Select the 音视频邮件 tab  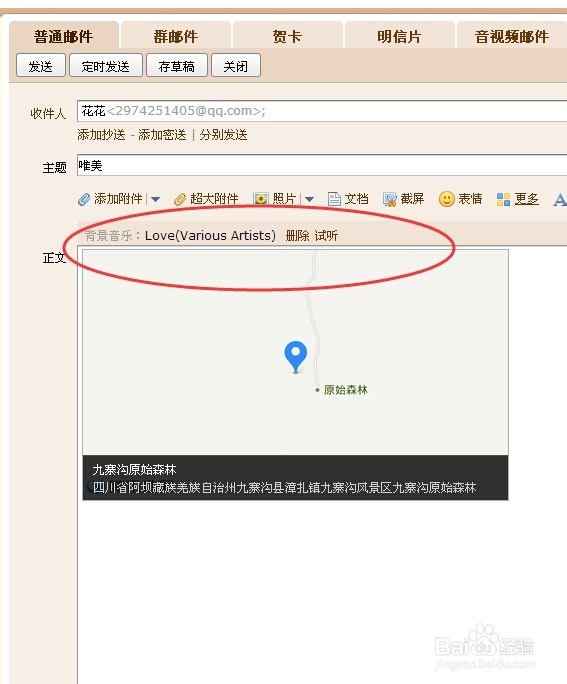[x=512, y=36]
